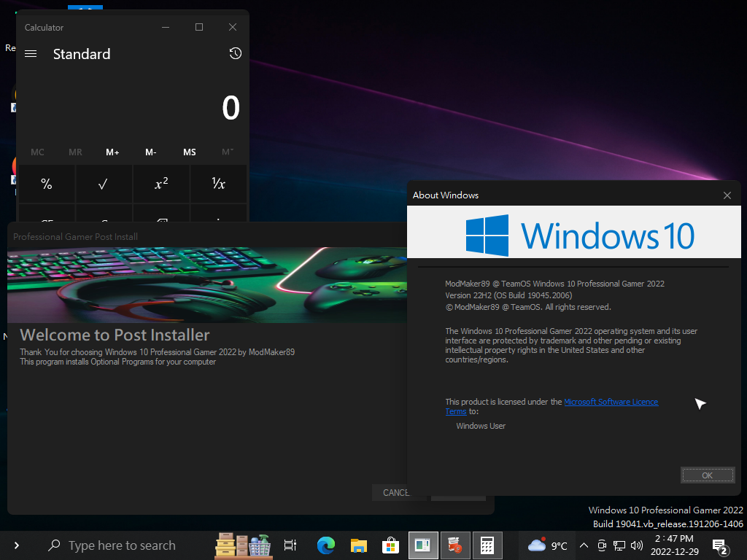Click the square root key in Calculator

(x=104, y=184)
